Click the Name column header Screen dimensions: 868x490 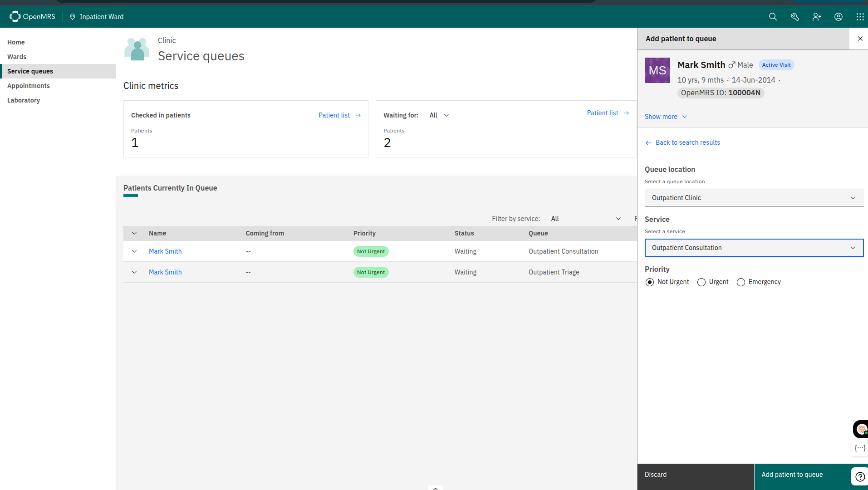point(157,233)
